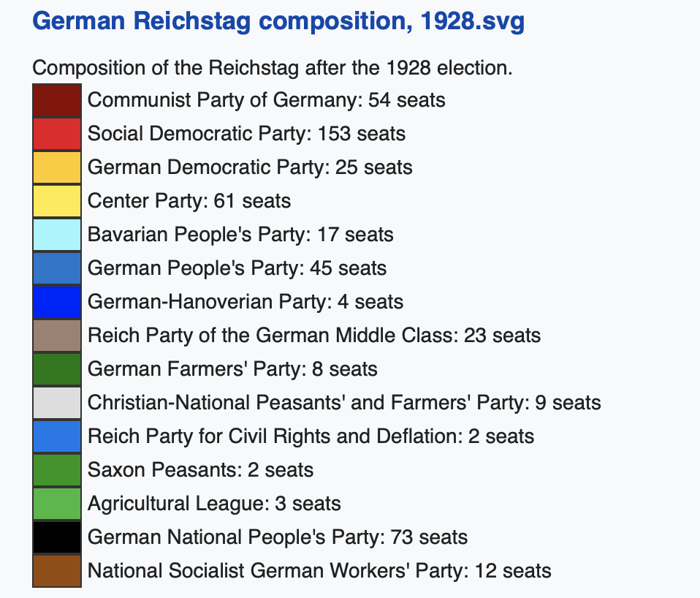Open the German Reichstag composition, 1928.svg link
The height and width of the screenshot is (598, 700).
click(x=278, y=21)
